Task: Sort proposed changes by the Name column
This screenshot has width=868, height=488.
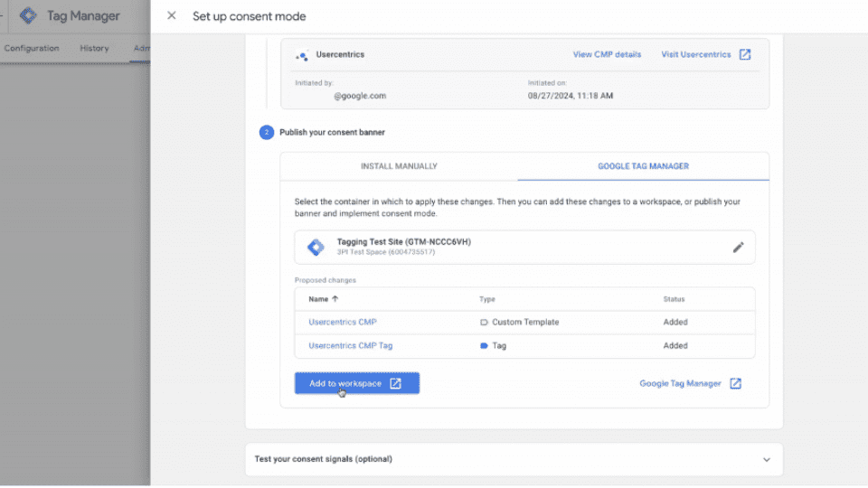Action: point(324,299)
